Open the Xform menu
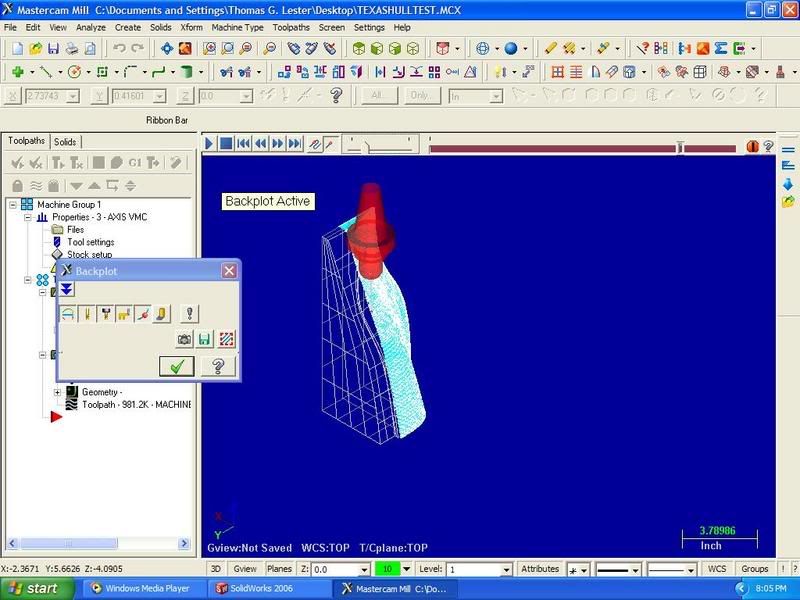Viewport: 800px width, 600px height. pyautogui.click(x=191, y=28)
